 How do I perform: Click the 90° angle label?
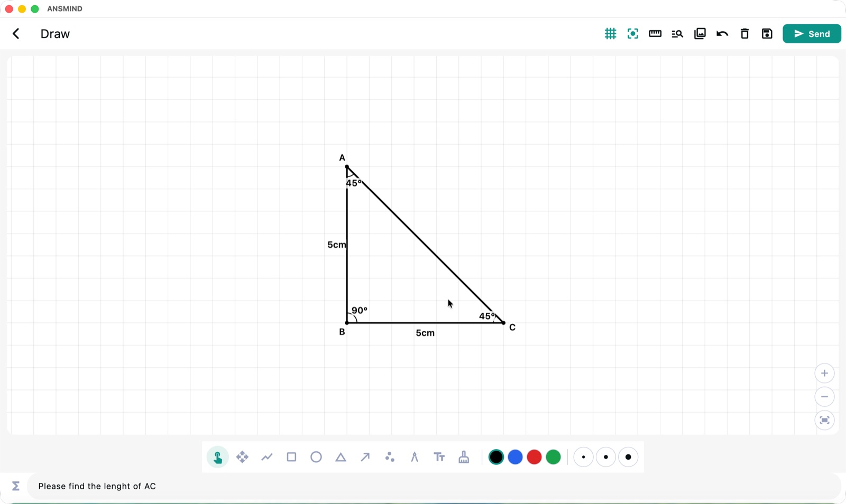click(x=360, y=311)
